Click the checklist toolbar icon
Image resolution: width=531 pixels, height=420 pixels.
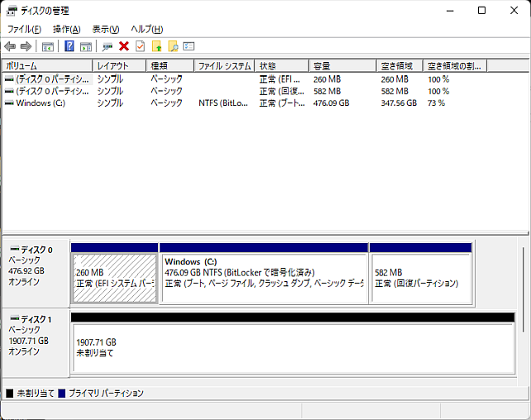click(189, 46)
